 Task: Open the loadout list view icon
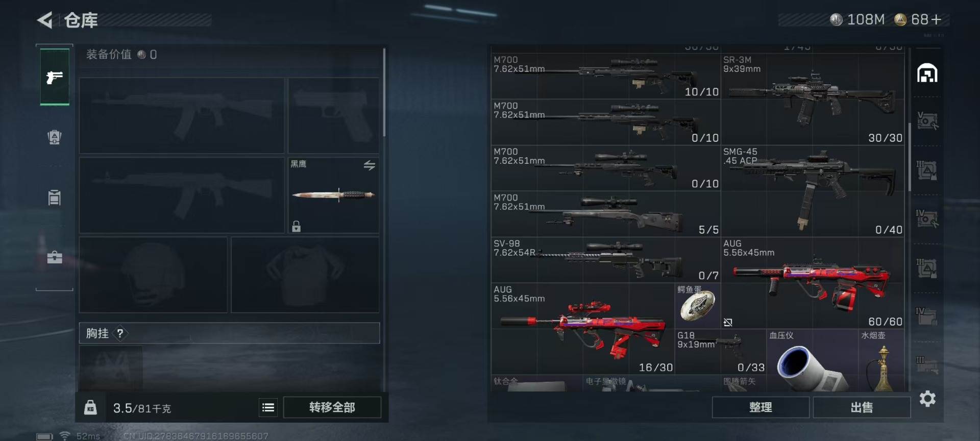pyautogui.click(x=268, y=407)
